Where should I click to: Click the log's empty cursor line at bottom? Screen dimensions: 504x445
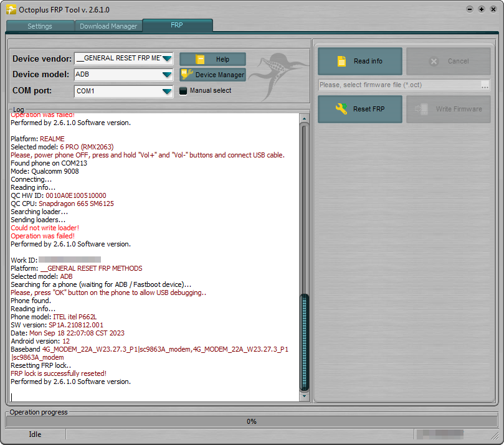click(155, 397)
